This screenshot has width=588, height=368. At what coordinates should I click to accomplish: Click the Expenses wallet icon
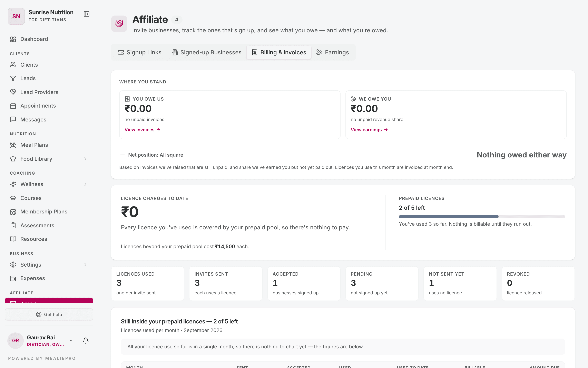(x=13, y=278)
